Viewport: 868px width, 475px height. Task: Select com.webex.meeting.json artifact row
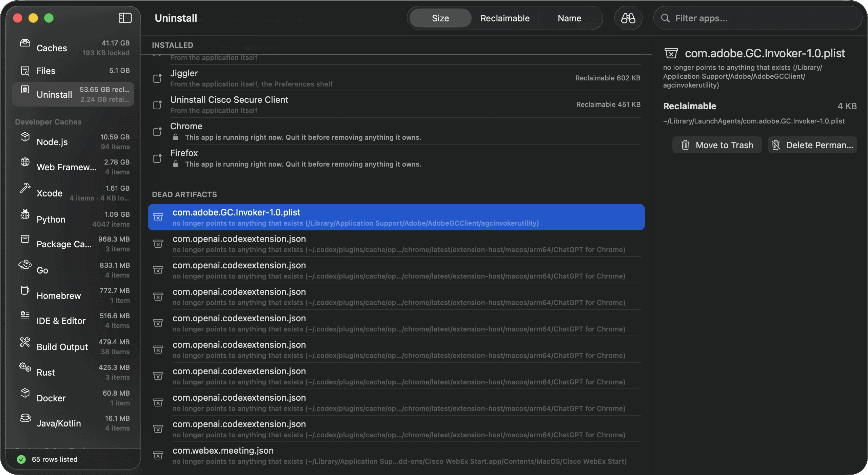(x=396, y=455)
